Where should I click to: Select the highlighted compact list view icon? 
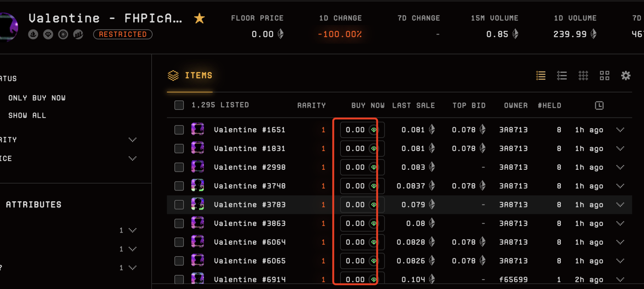[541, 76]
